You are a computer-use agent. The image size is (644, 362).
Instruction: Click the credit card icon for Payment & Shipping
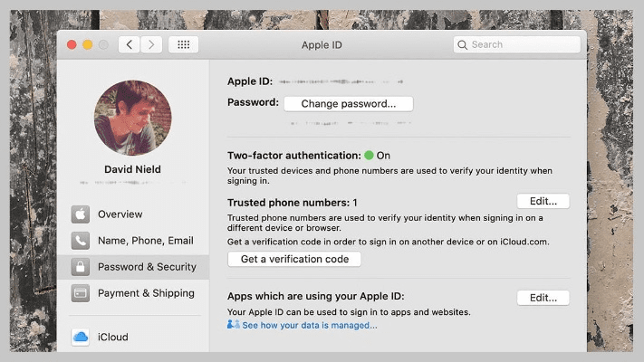[81, 293]
